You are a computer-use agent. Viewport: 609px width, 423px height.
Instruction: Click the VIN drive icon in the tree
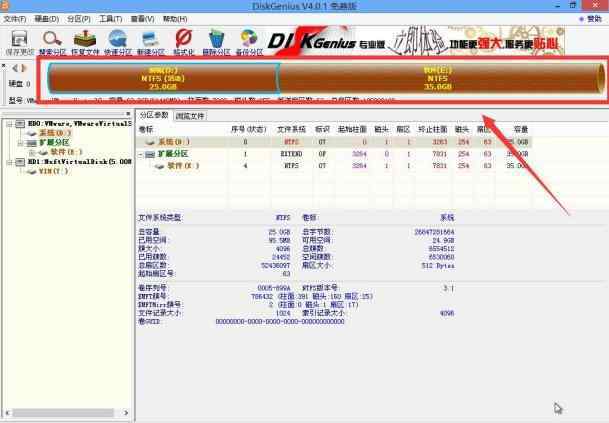click(x=31, y=171)
